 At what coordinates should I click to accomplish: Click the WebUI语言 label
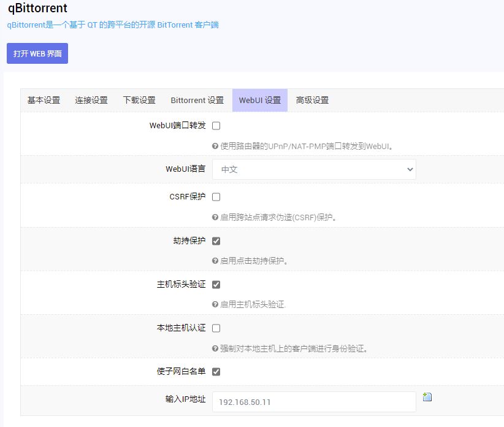click(x=185, y=169)
